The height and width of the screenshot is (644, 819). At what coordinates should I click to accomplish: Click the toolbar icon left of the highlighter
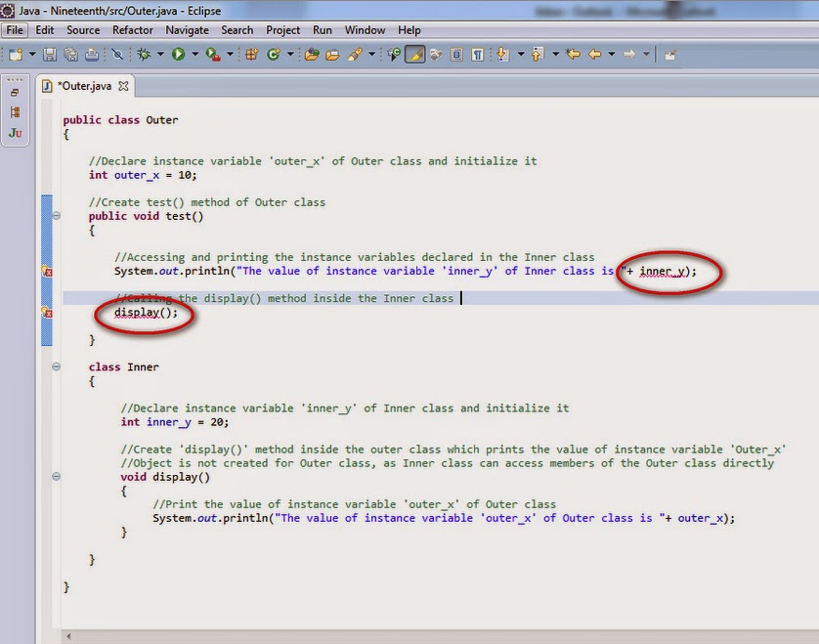click(x=395, y=55)
